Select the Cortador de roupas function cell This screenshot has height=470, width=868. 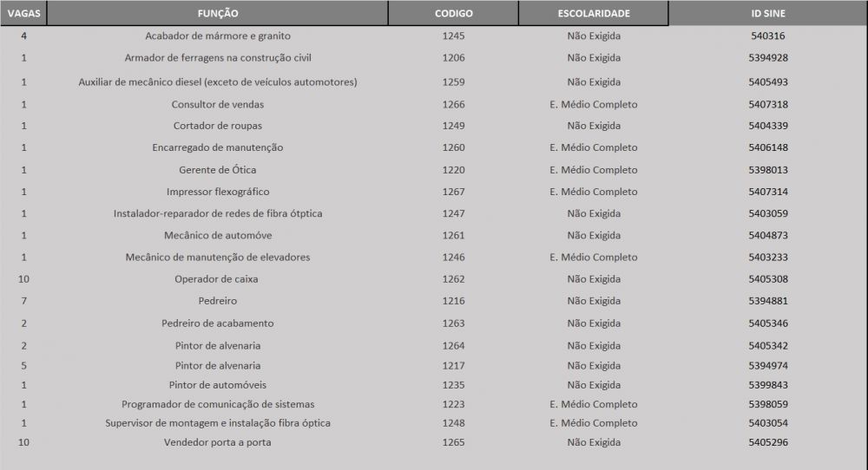[217, 126]
